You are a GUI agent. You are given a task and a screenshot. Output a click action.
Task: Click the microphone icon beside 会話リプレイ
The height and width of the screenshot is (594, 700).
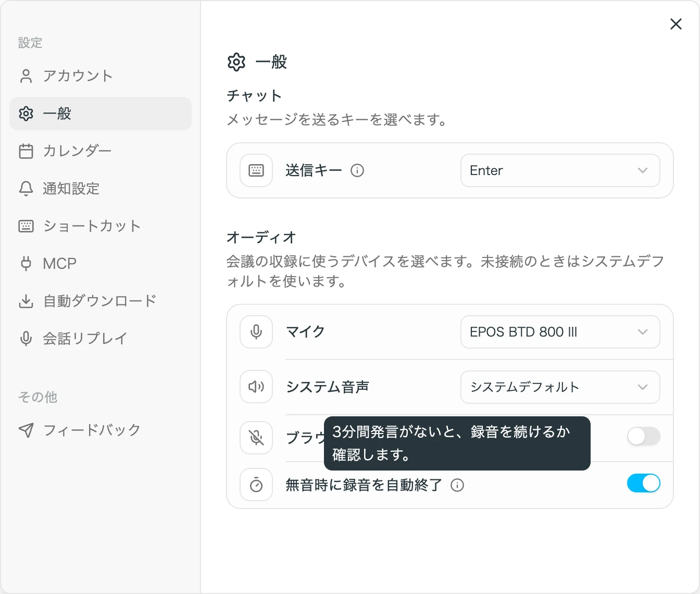tap(26, 339)
